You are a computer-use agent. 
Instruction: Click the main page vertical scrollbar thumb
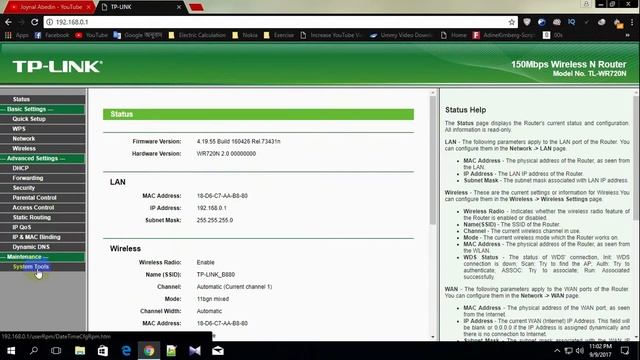click(x=433, y=159)
